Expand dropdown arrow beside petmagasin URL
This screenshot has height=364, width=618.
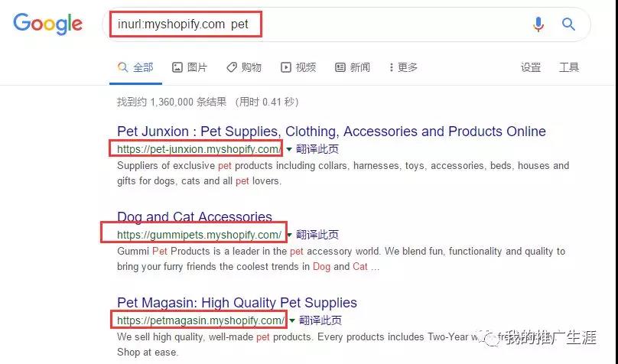[x=292, y=320]
